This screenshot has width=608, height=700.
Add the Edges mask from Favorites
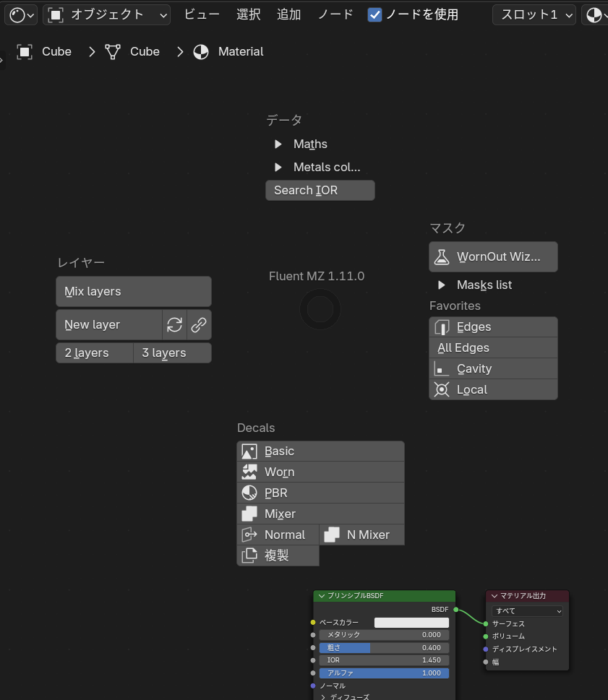pyautogui.click(x=493, y=327)
